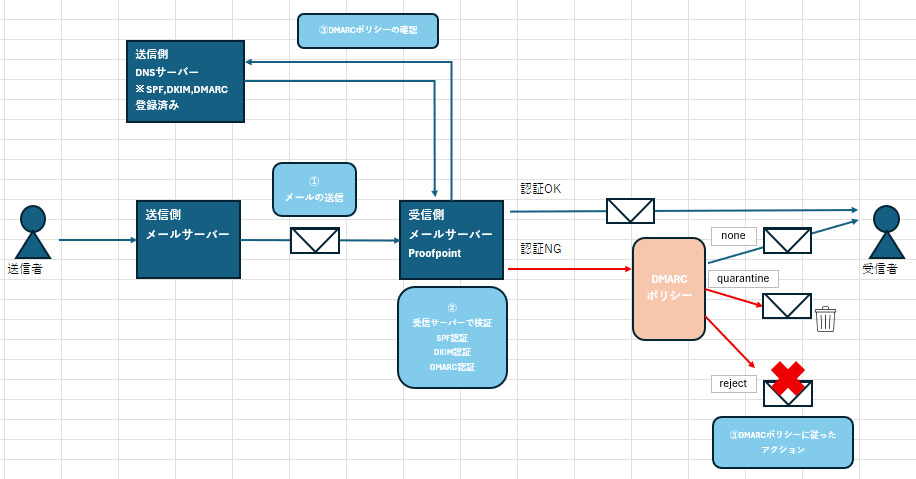The width and height of the screenshot is (916, 479).
Task: Click the DMARCポリシーに従ったアクション callout
Action: pyautogui.click(x=783, y=442)
